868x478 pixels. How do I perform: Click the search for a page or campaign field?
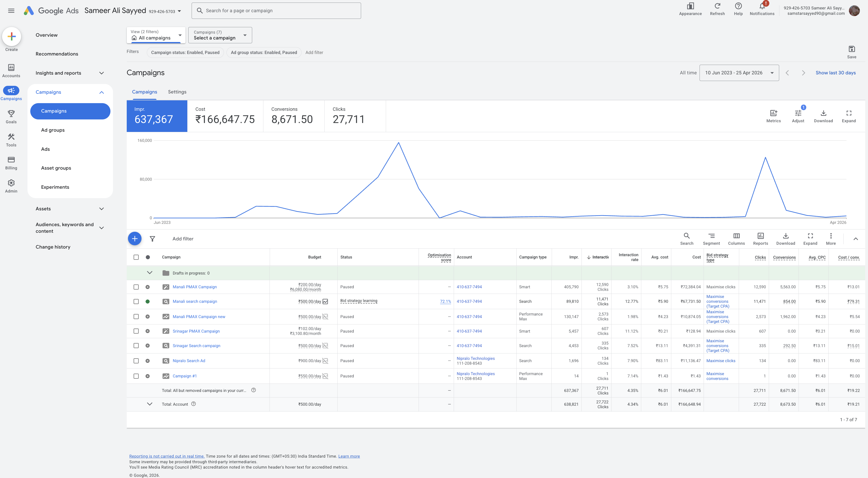pyautogui.click(x=276, y=11)
